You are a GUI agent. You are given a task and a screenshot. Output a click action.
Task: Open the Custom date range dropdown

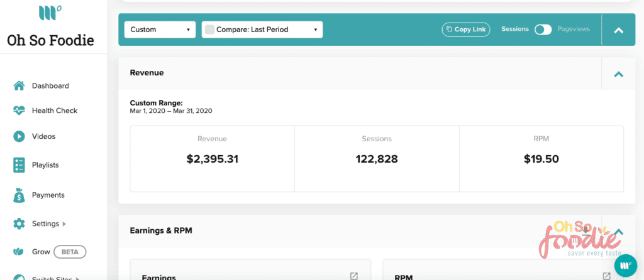click(160, 30)
